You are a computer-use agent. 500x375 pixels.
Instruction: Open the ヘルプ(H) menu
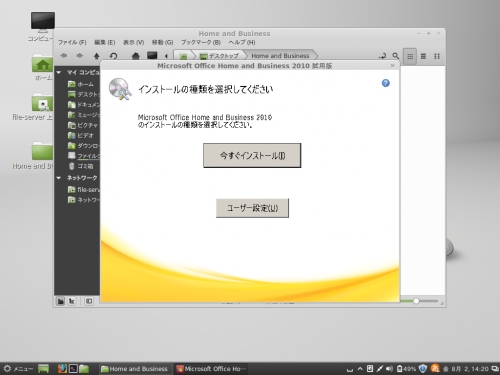(242, 42)
